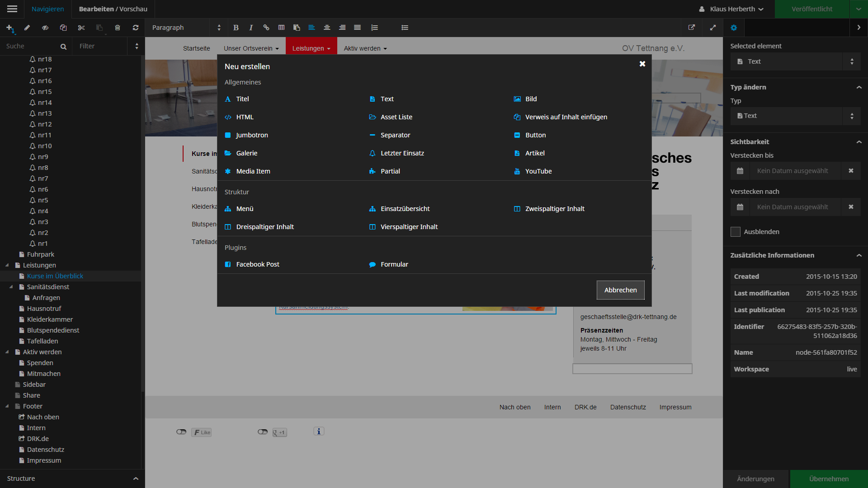Select the Galerie element type
Image resolution: width=868 pixels, height=488 pixels.
(246, 153)
